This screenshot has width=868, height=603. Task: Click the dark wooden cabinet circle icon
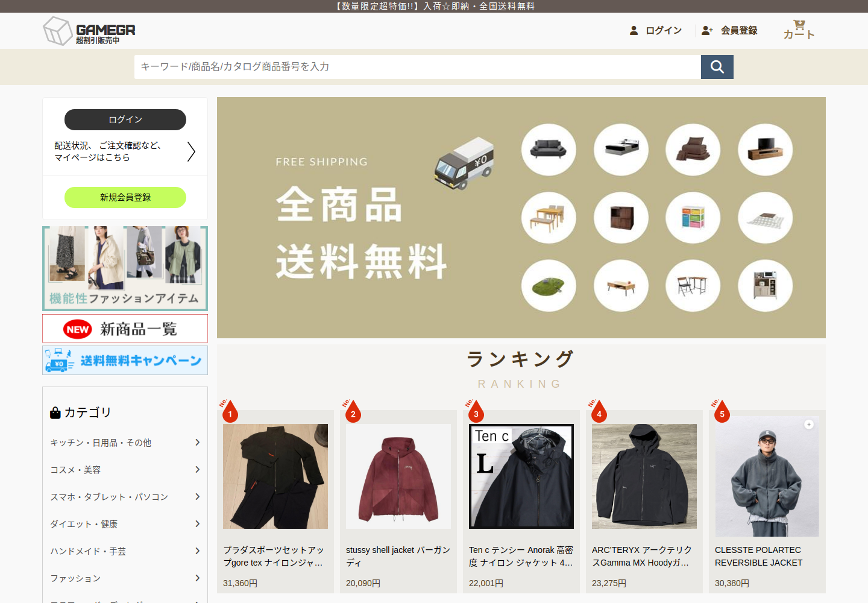tap(621, 218)
